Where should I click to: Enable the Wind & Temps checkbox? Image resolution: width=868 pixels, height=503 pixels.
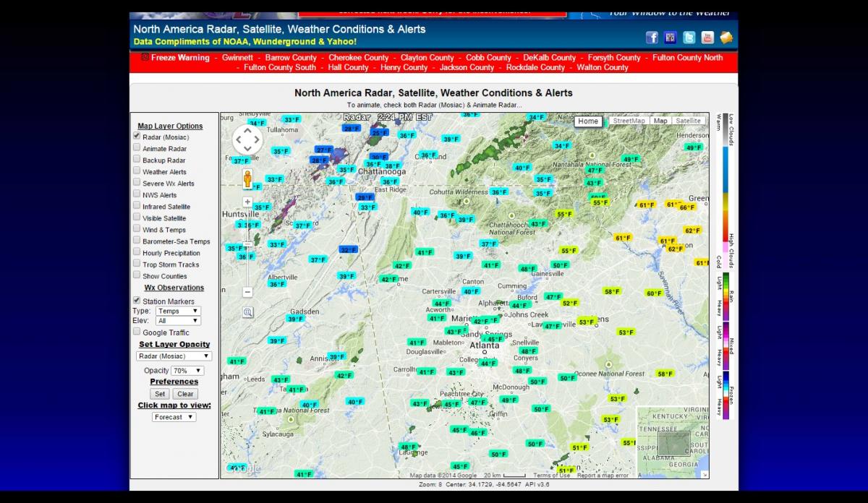(137, 228)
